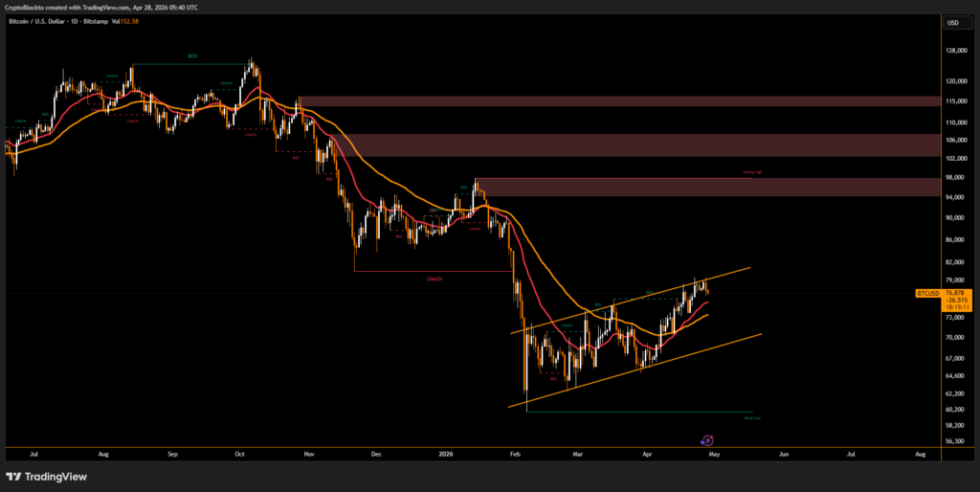Click the orange BTCUSD price label
The image size is (980, 492).
pos(926,293)
